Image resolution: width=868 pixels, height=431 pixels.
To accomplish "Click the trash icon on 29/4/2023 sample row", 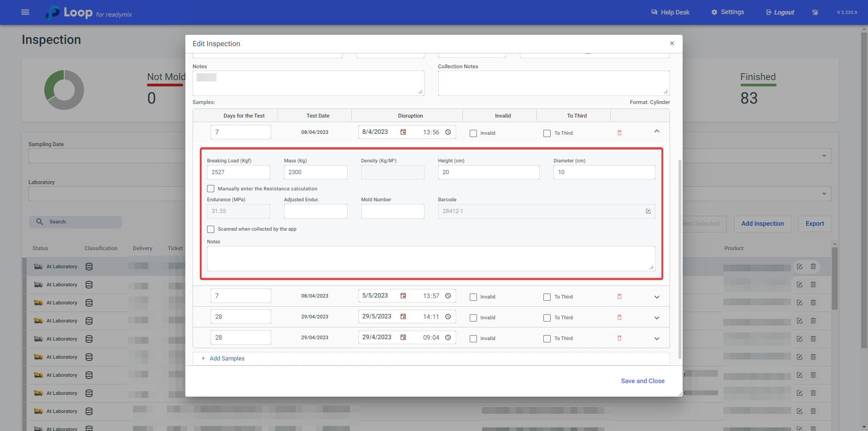I will pos(619,338).
